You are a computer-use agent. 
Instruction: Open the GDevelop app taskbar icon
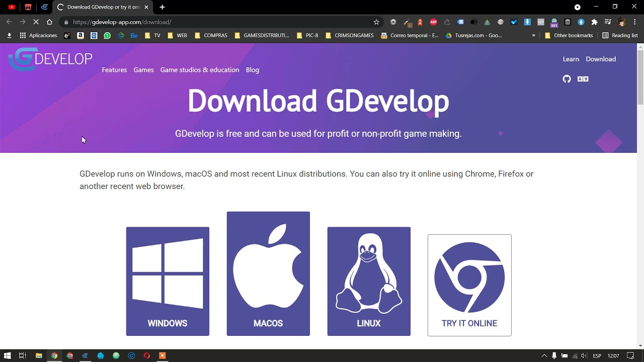85,355
